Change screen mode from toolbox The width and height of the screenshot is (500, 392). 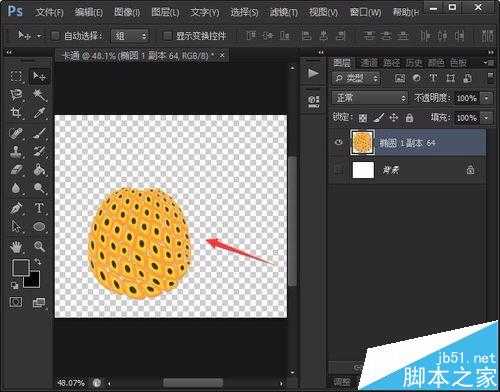pos(39,302)
